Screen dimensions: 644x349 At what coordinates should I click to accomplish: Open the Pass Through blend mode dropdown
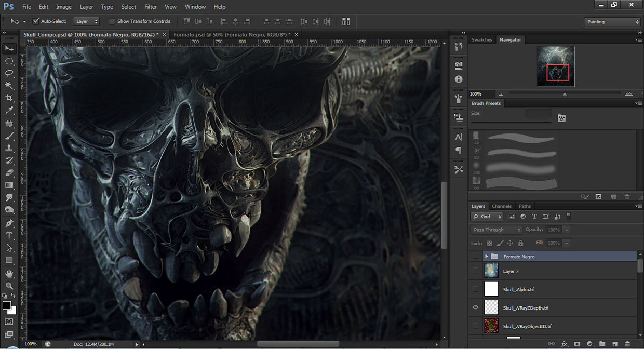pyautogui.click(x=496, y=230)
